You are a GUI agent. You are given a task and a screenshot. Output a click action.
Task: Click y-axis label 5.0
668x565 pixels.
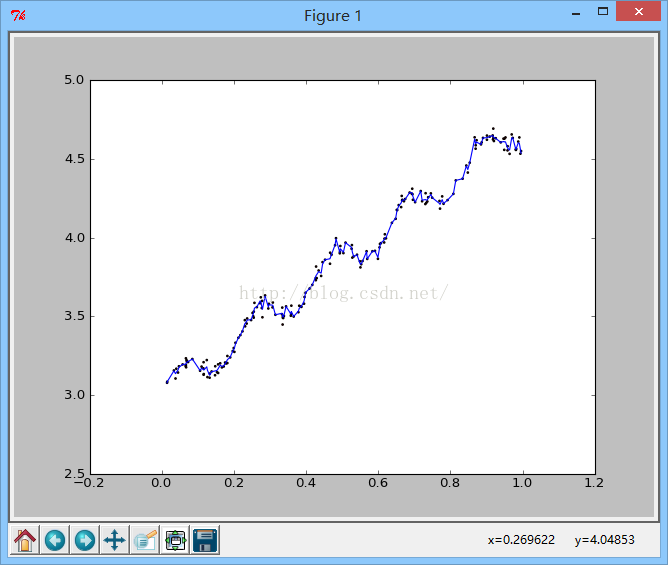pyautogui.click(x=74, y=80)
